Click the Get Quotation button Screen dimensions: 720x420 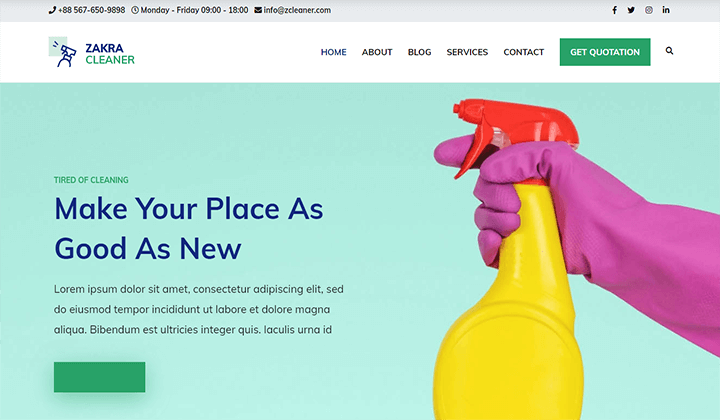point(605,52)
